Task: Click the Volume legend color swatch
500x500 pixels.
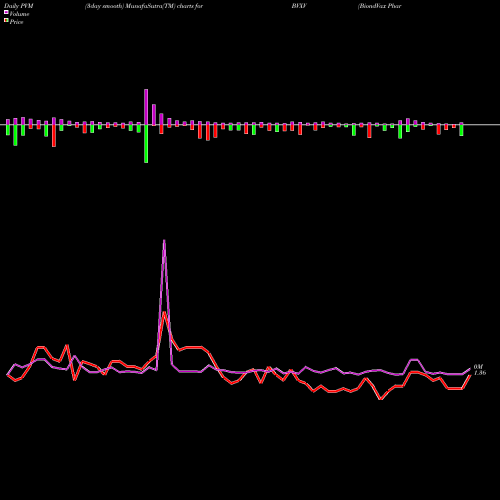Action: 6,13
